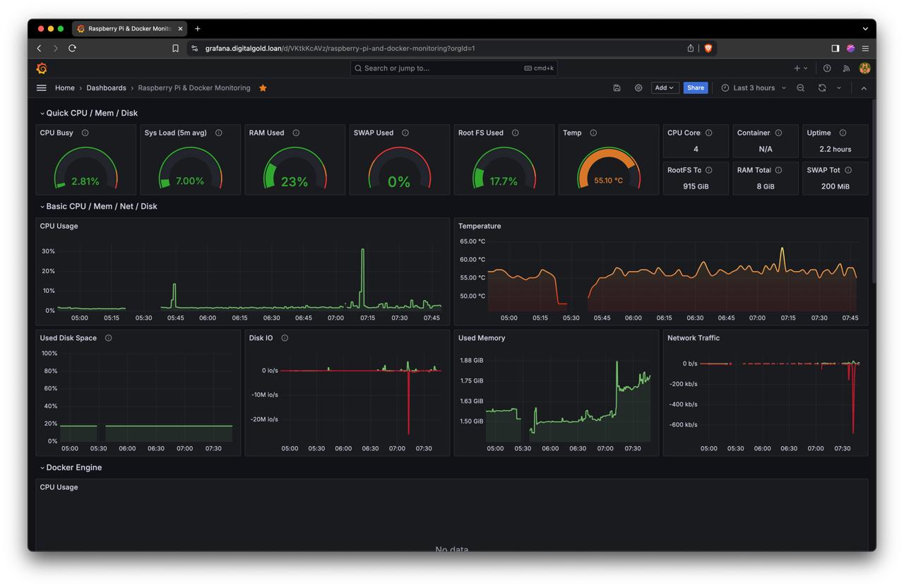Viewport: 904px width, 588px height.
Task: Show info for RAM Used panel
Action: point(296,133)
